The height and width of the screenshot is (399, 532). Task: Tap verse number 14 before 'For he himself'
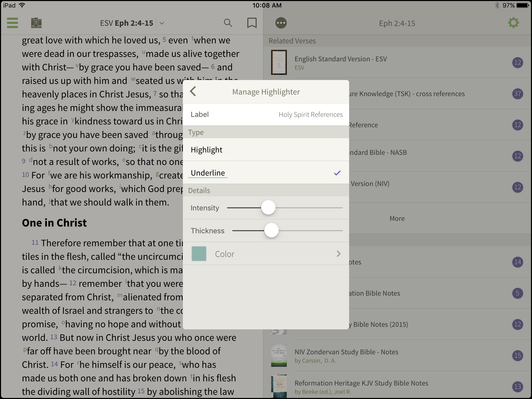point(54,364)
